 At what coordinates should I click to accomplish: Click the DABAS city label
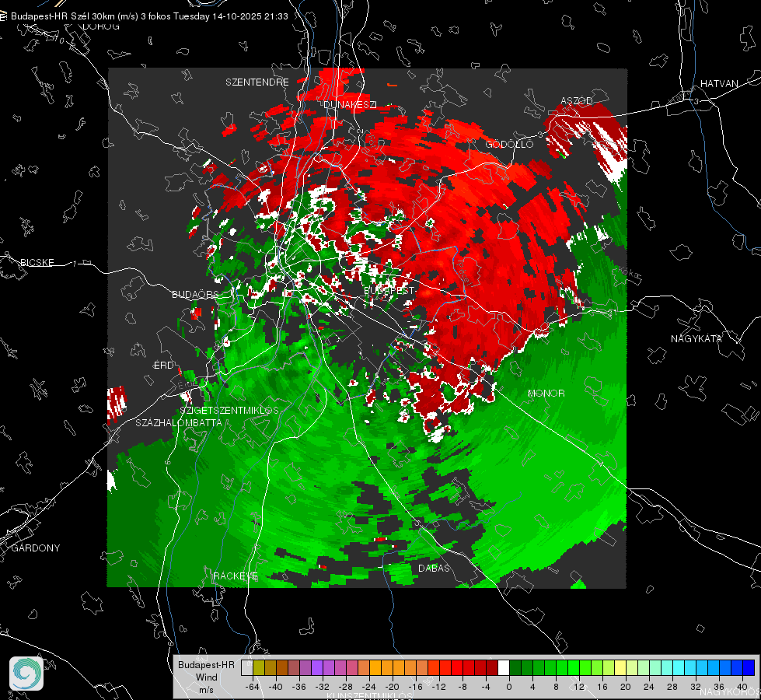(434, 568)
